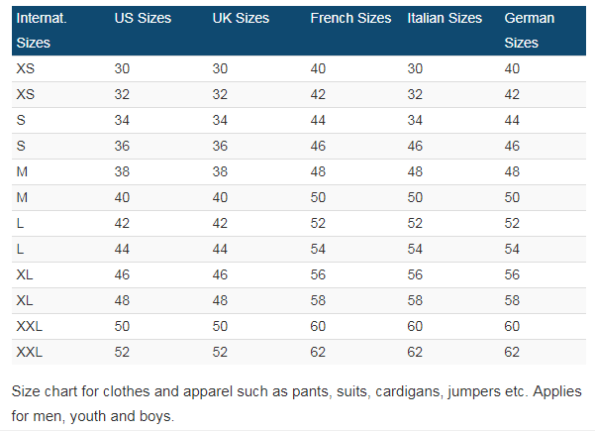Click UK size 34 cell
Screen dimensions: 595x431
pyautogui.click(x=220, y=120)
